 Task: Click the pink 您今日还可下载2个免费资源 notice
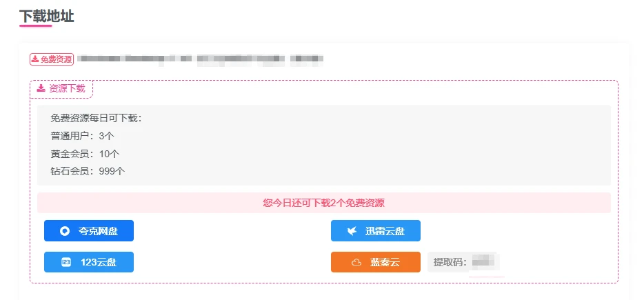323,203
